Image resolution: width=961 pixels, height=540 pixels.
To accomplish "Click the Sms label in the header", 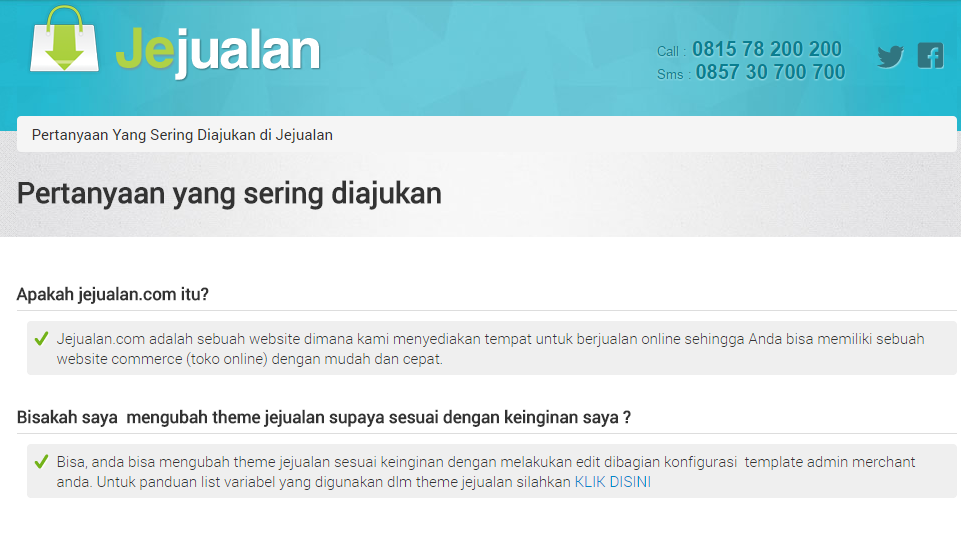I will 672,74.
